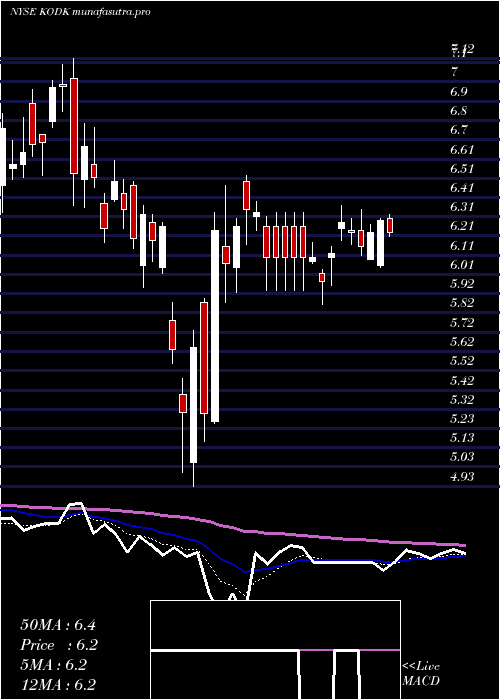Screen dimensions: 500x700
Task: Click the 50MA : 6.4 label
Action: click(x=58, y=625)
